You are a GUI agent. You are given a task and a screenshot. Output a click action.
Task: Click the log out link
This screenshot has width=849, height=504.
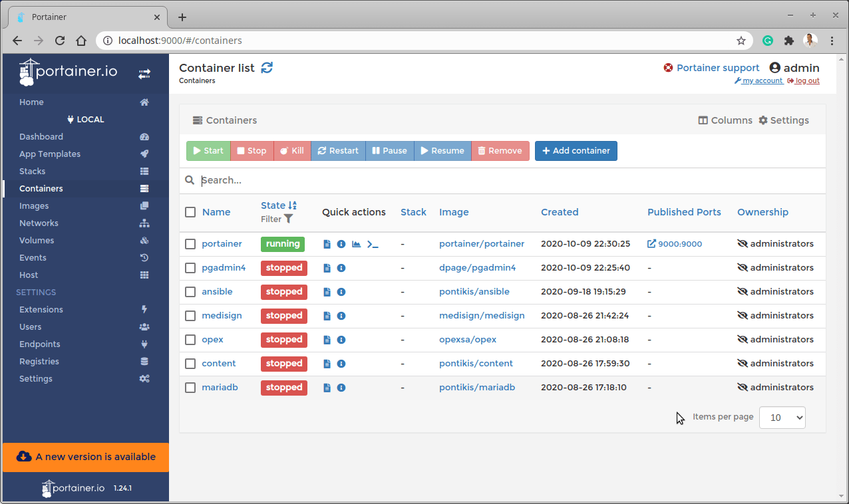[x=803, y=81]
